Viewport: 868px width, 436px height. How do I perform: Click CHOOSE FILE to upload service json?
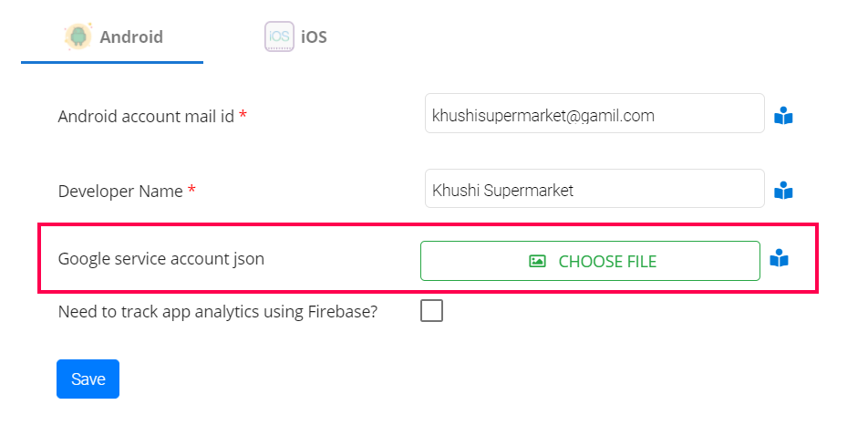(590, 261)
